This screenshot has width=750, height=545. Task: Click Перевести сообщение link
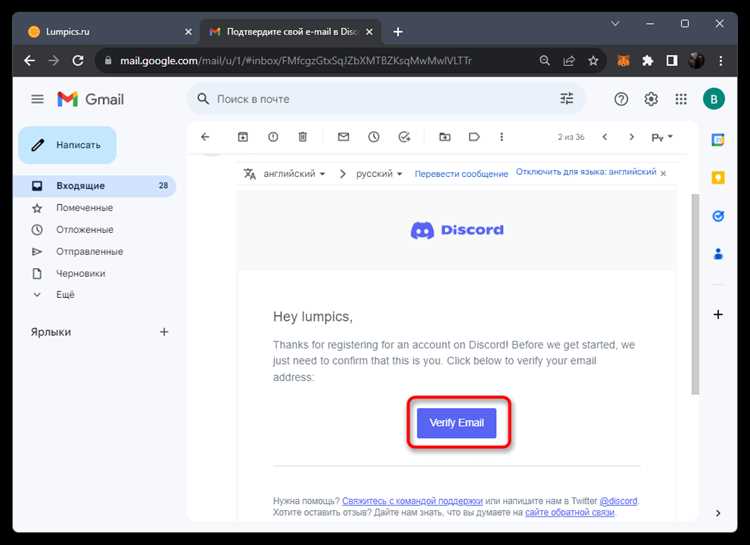point(461,174)
